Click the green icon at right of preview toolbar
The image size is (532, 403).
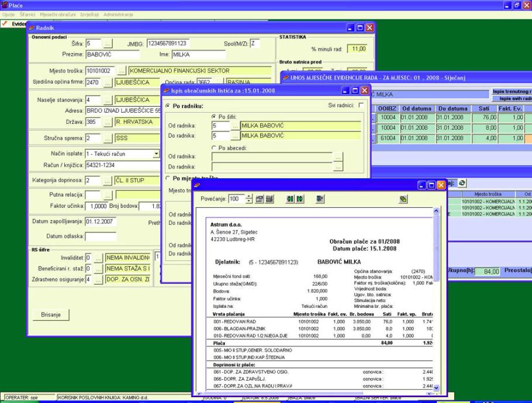point(403,199)
